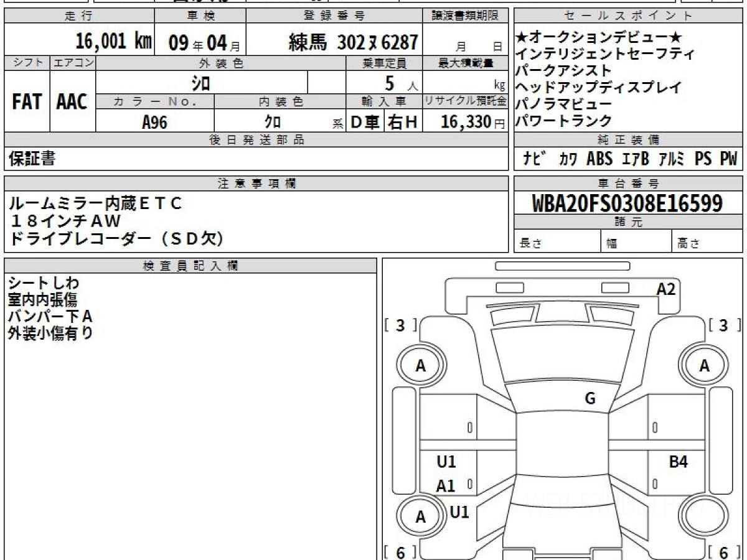Viewport: 747px width, 560px height.
Task: Click the G mark on windshield diagram
Action: pos(590,399)
